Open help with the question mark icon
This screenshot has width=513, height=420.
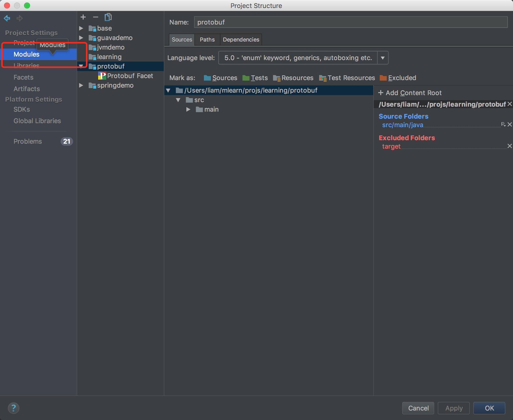tap(14, 408)
